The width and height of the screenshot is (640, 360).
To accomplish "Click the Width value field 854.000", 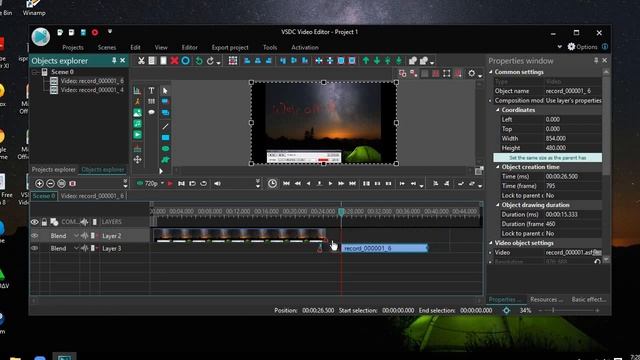I will tap(573, 138).
